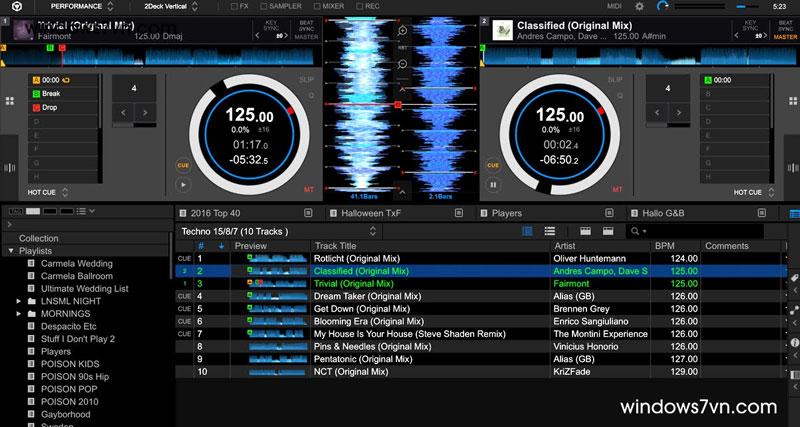Zoom out the center waveform
This screenshot has height=427, width=800.
403,64
